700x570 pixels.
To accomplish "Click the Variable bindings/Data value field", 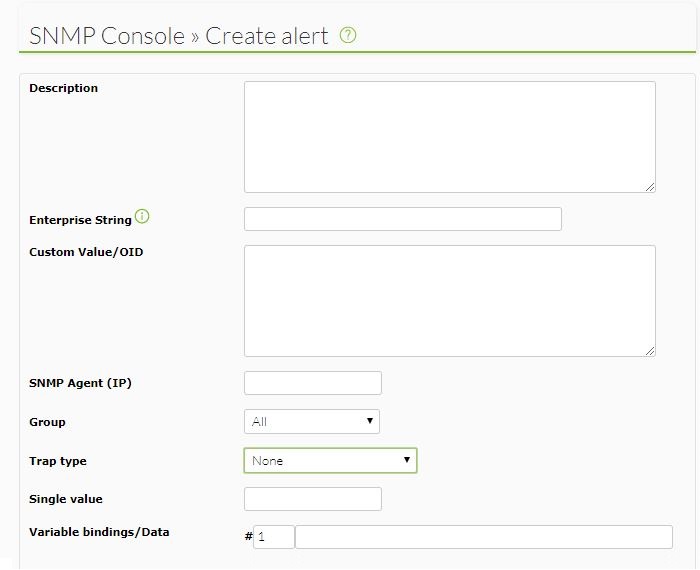I will pyautogui.click(x=484, y=537).
